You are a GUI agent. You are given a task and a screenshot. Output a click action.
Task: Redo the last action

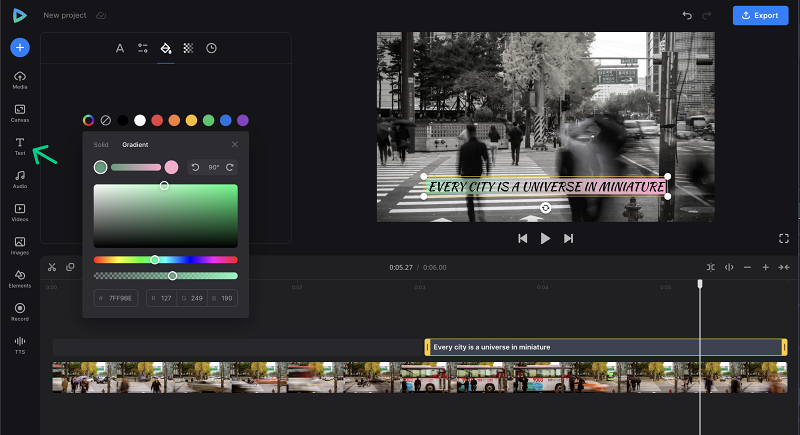coord(707,15)
